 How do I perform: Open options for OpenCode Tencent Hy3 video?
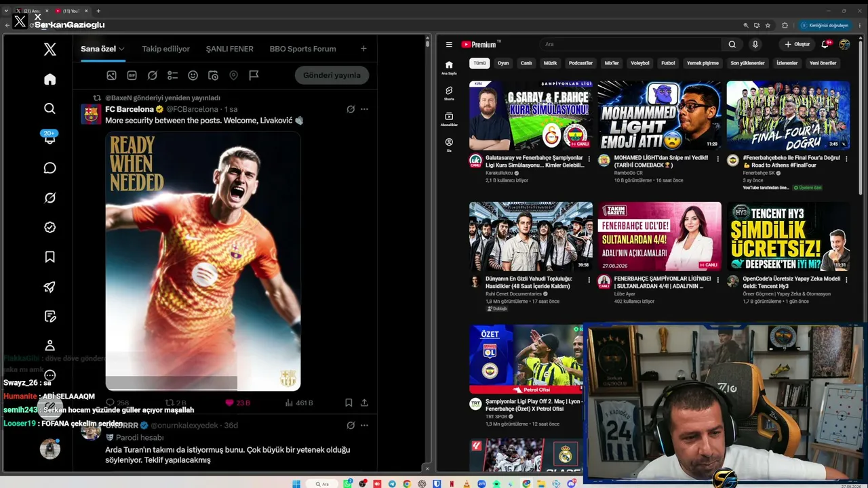click(x=846, y=280)
